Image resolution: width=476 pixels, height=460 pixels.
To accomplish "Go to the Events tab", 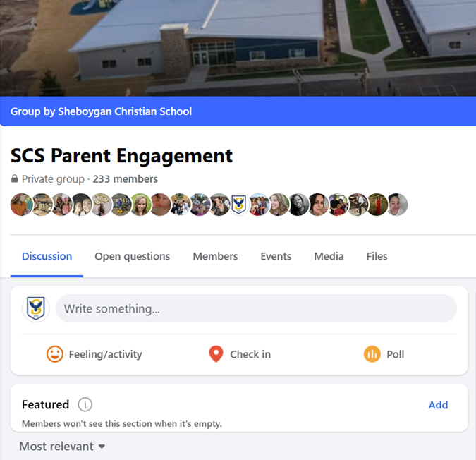I will tap(276, 256).
